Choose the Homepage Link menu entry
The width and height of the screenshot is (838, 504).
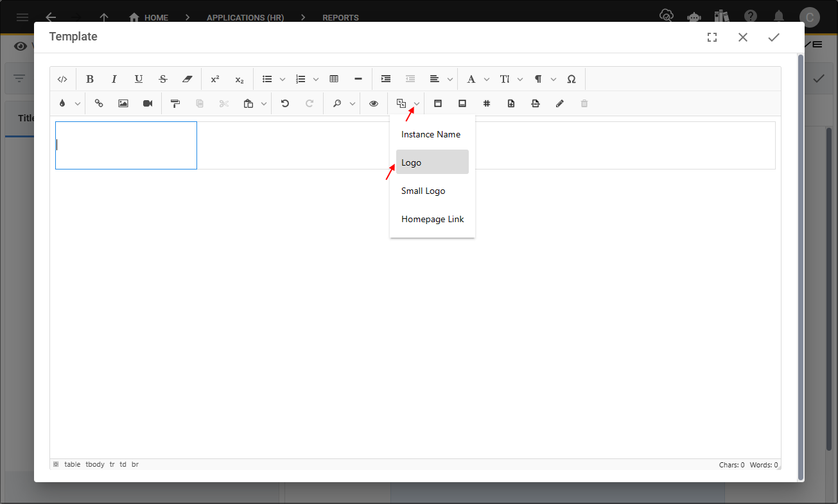click(432, 219)
